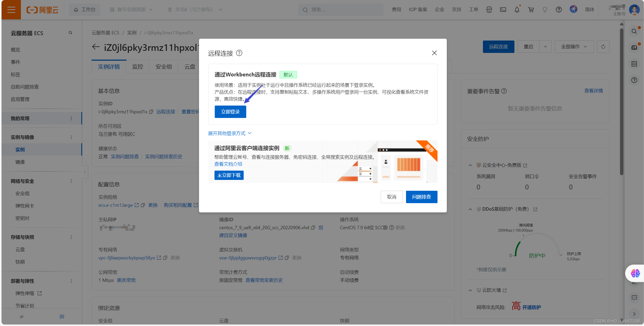Click the lightbulb tips icon
Viewport: 644px width, 326px height.
545,10
